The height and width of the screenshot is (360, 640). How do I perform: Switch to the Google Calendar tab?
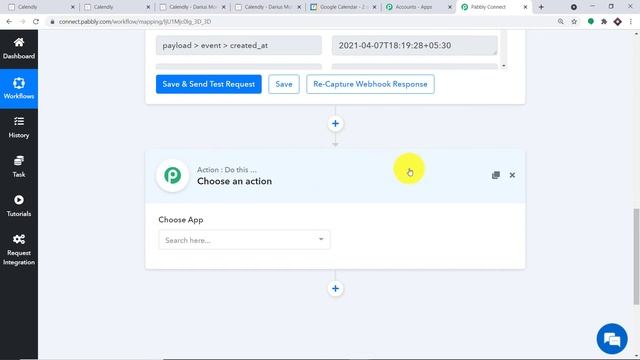[x=343, y=7]
